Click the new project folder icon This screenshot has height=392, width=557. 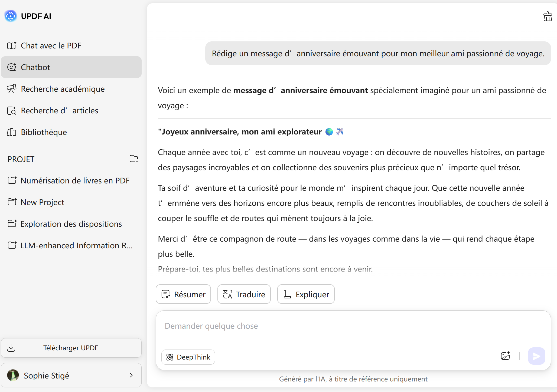(x=134, y=159)
